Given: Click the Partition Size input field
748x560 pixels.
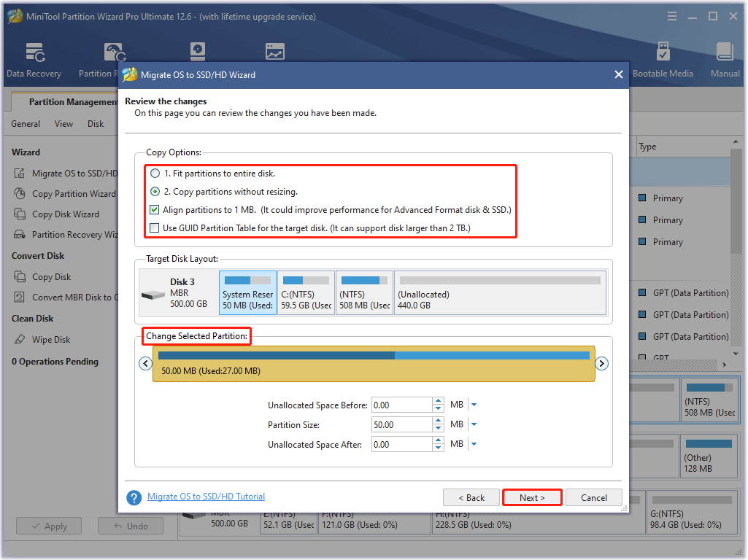Looking at the screenshot, I should coord(401,424).
